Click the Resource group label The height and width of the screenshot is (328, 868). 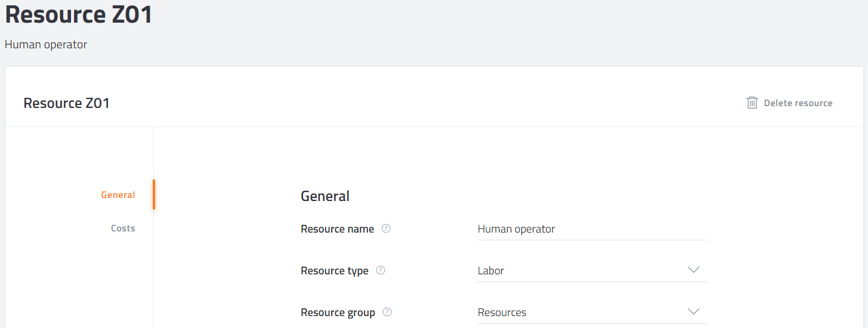[x=338, y=312]
